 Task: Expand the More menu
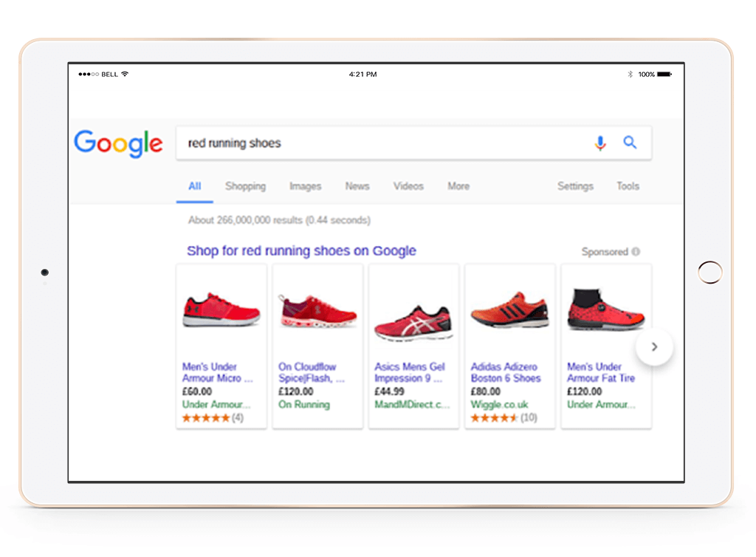point(458,186)
